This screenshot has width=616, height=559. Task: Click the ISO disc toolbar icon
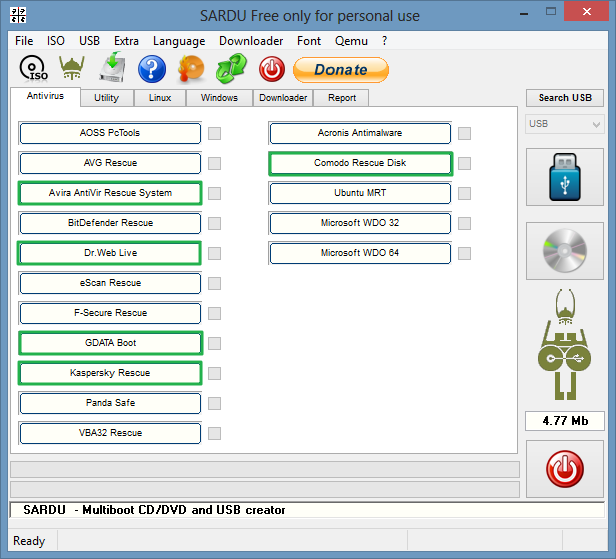tap(33, 69)
